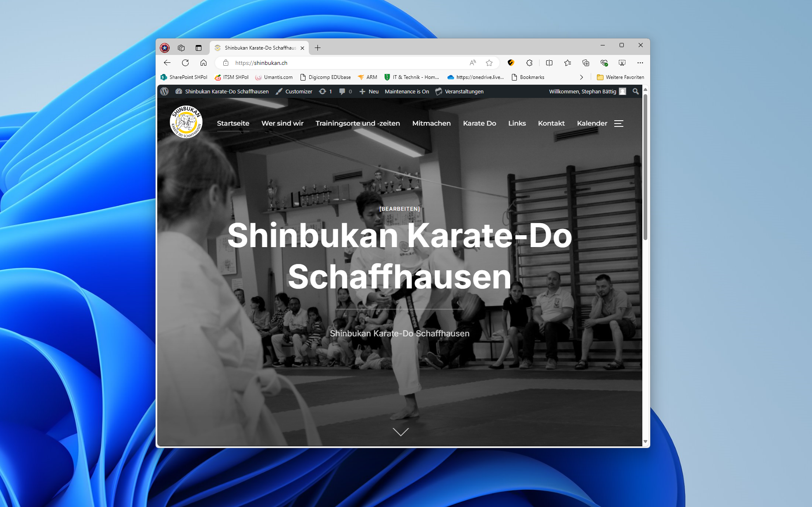This screenshot has height=507, width=812.
Task: Open the IT & Technik bookmark
Action: coord(412,77)
